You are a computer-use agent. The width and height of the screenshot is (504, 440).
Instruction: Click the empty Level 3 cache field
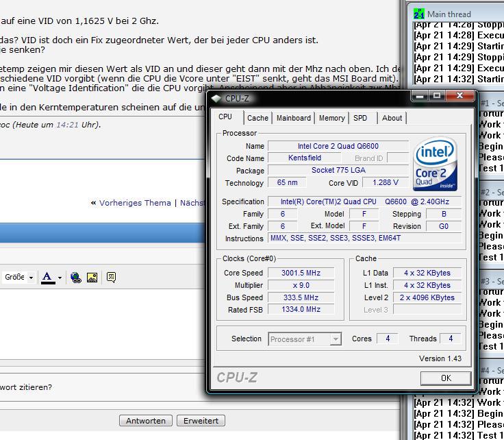(427, 310)
